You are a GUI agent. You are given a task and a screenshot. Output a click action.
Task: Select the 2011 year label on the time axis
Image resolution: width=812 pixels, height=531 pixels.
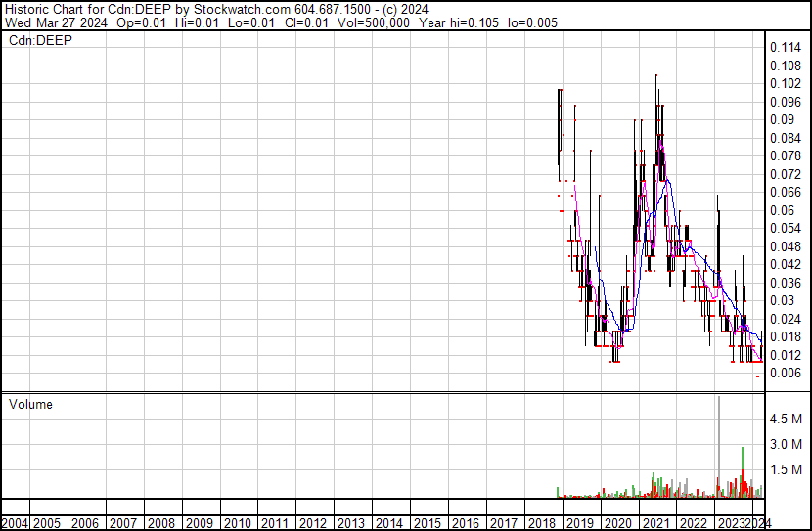tap(275, 523)
